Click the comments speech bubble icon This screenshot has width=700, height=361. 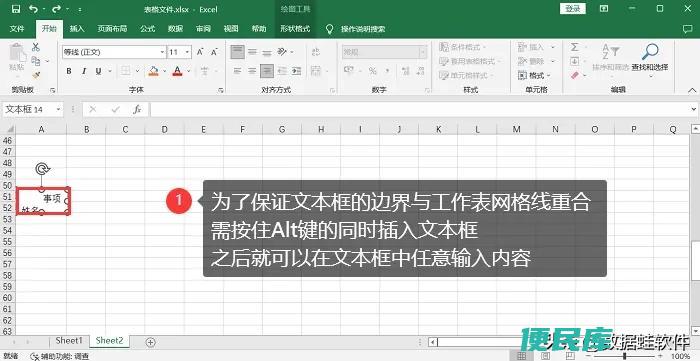[x=688, y=29]
